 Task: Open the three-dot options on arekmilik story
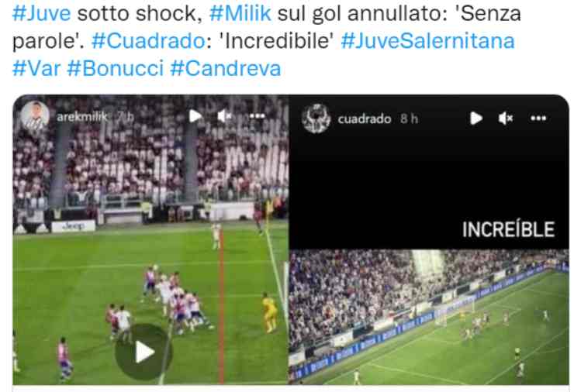(257, 116)
